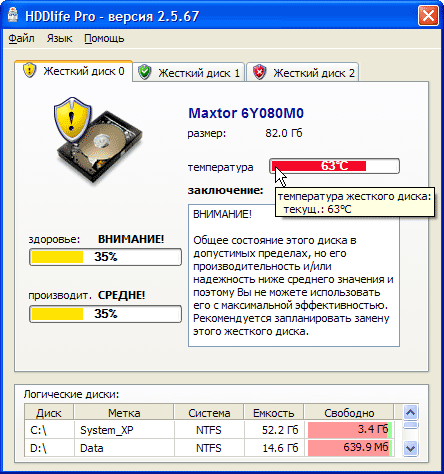Click NTFS in the C:\ row

click(x=209, y=430)
